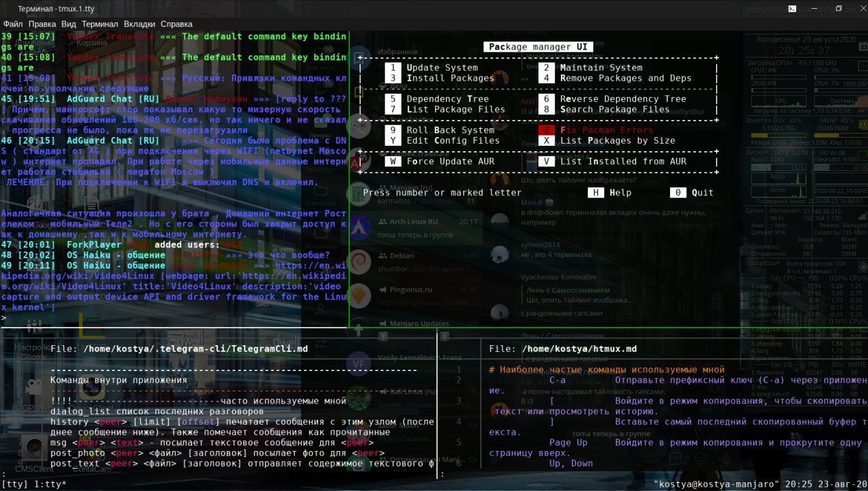Screen dimensions: 868x491
Task: Open the Вкладки menu
Action: (x=140, y=24)
